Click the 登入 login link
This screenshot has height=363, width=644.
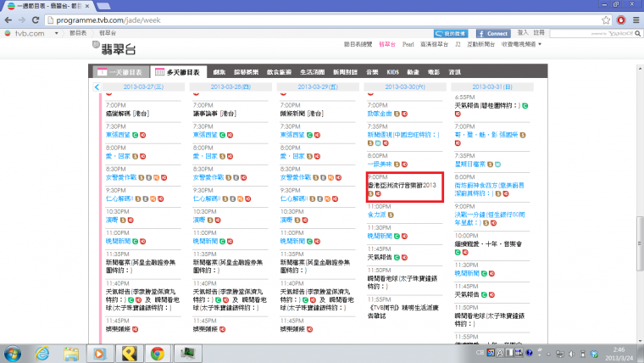point(523,33)
